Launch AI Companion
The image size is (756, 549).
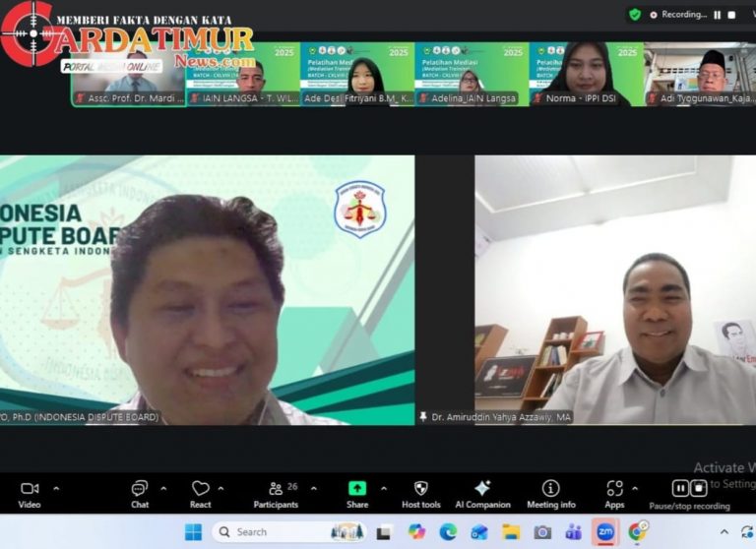(482, 489)
